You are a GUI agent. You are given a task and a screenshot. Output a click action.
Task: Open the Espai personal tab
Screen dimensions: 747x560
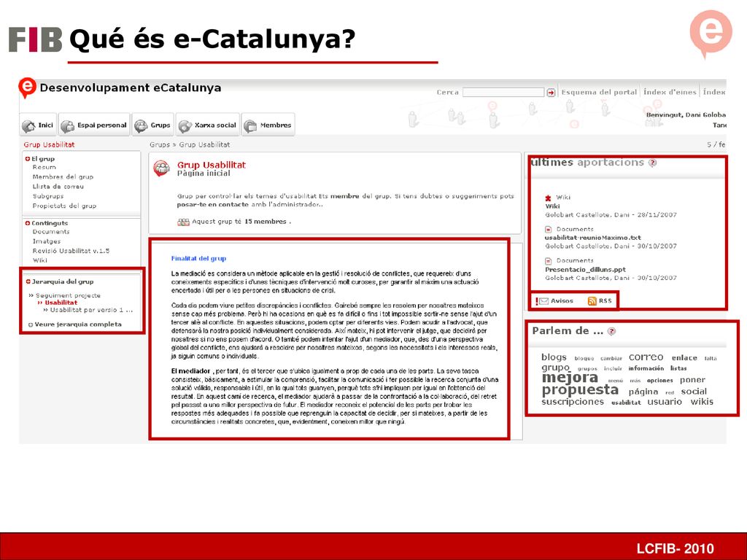coord(94,125)
